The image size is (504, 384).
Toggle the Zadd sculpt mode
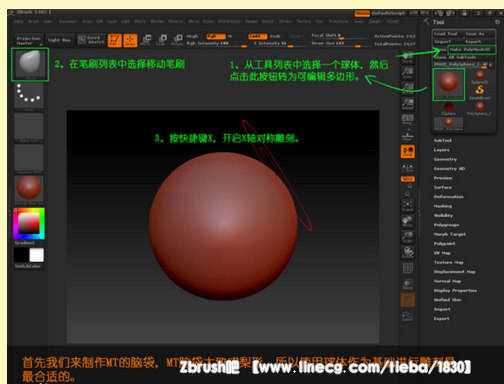[257, 36]
